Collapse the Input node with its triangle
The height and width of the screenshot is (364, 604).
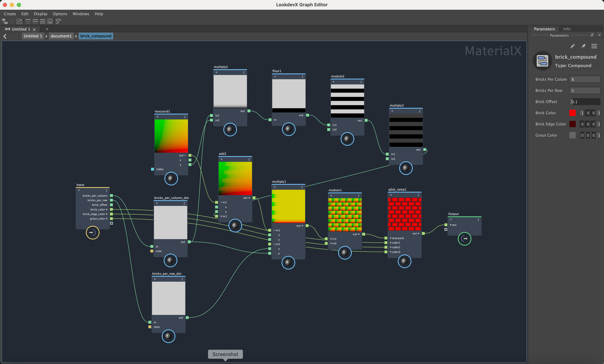[79, 190]
